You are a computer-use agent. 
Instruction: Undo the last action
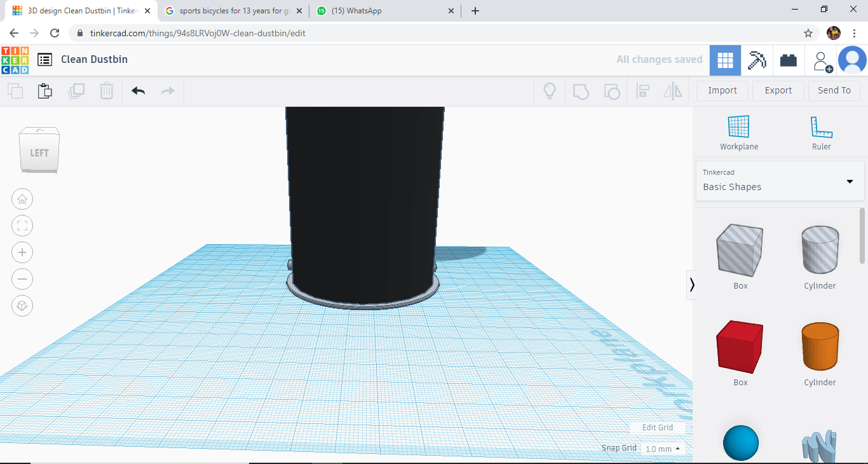pyautogui.click(x=139, y=91)
